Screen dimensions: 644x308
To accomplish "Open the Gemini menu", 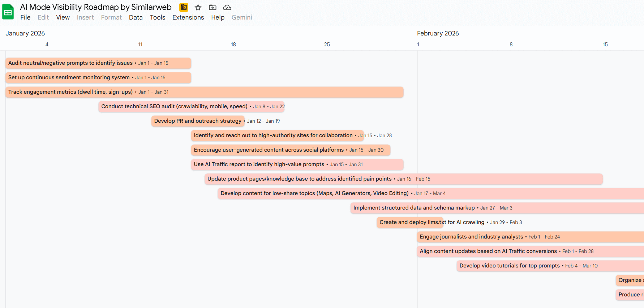I will (242, 17).
